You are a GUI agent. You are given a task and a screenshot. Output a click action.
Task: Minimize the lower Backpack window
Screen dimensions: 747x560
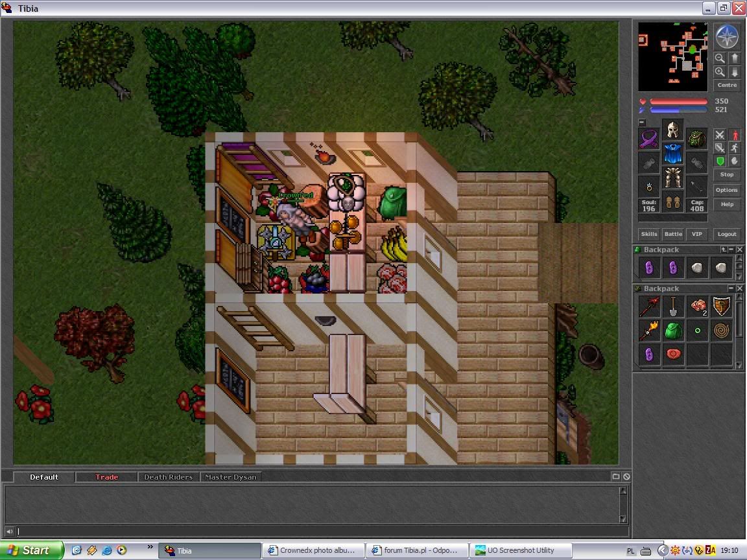pyautogui.click(x=731, y=288)
